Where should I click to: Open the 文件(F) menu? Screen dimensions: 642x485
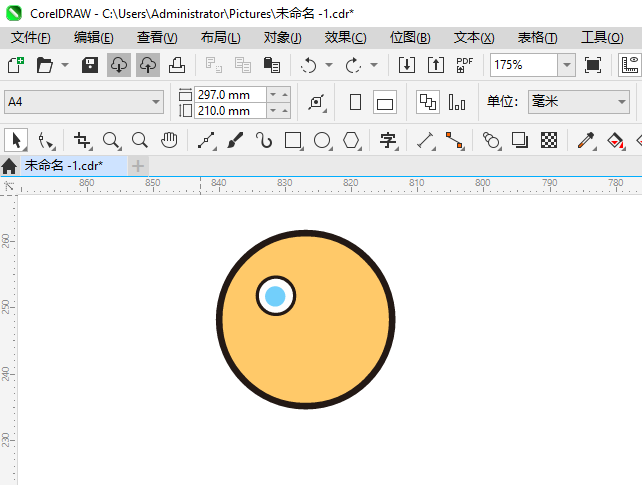pos(31,38)
